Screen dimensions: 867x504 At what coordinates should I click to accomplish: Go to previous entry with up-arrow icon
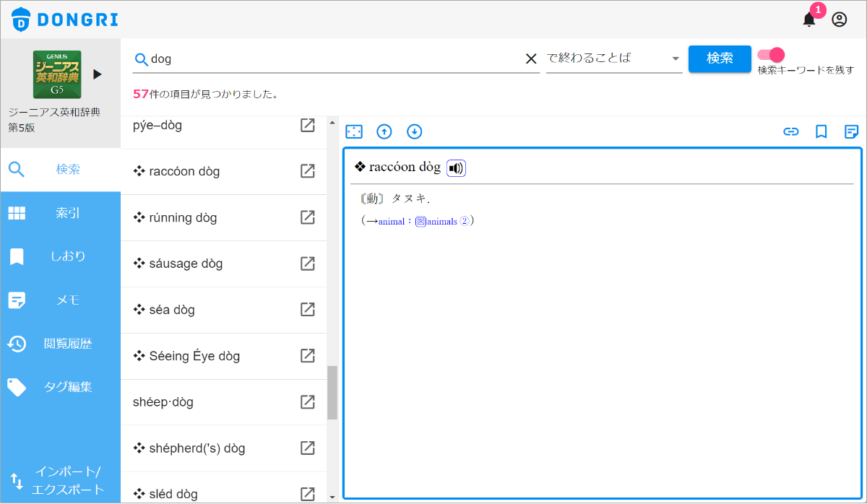click(384, 131)
